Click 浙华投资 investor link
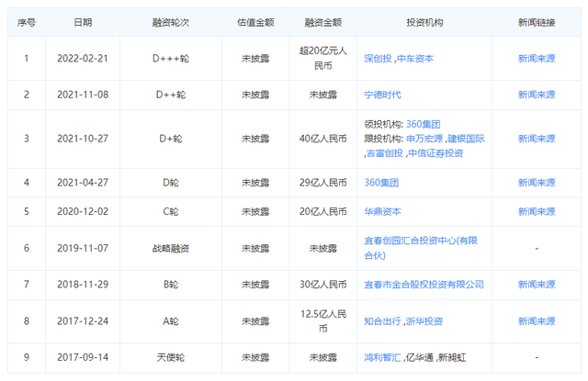The width and height of the screenshot is (588, 381). click(x=425, y=321)
